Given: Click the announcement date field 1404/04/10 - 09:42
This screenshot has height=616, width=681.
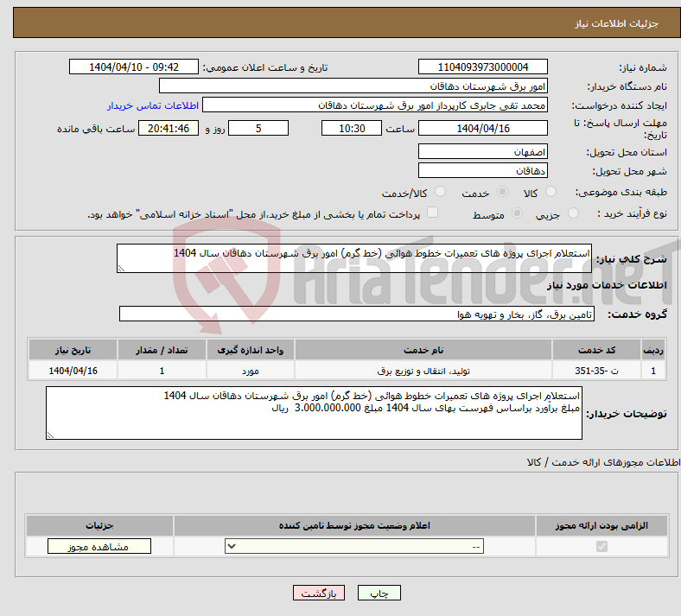Looking at the screenshot, I should pyautogui.click(x=134, y=67).
